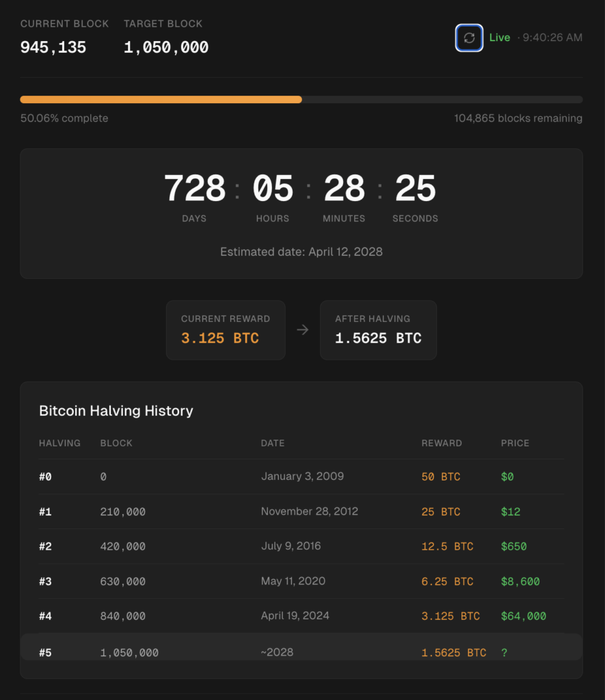Click the $12 price cell
The height and width of the screenshot is (700, 605).
coord(511,511)
